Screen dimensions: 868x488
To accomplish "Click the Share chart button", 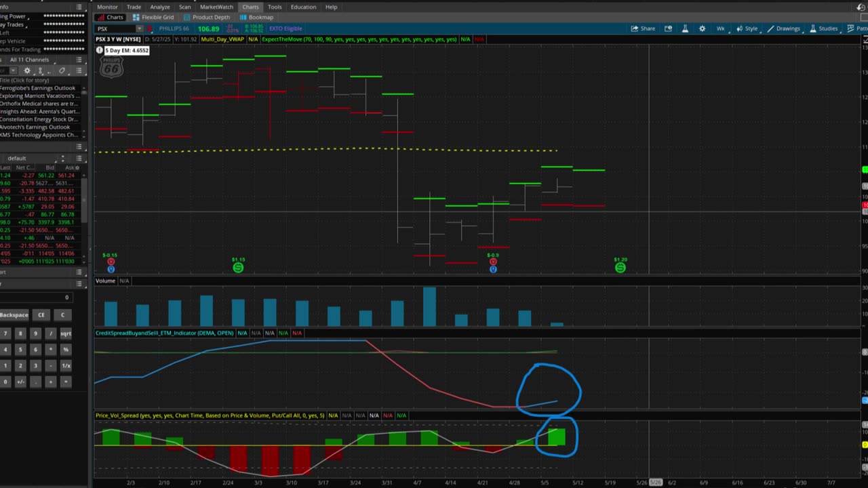I will [643, 28].
